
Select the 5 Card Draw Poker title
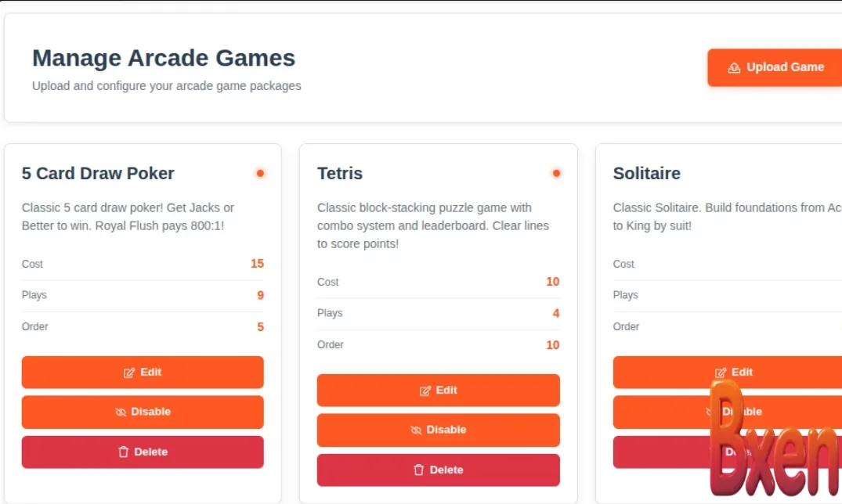click(x=98, y=174)
